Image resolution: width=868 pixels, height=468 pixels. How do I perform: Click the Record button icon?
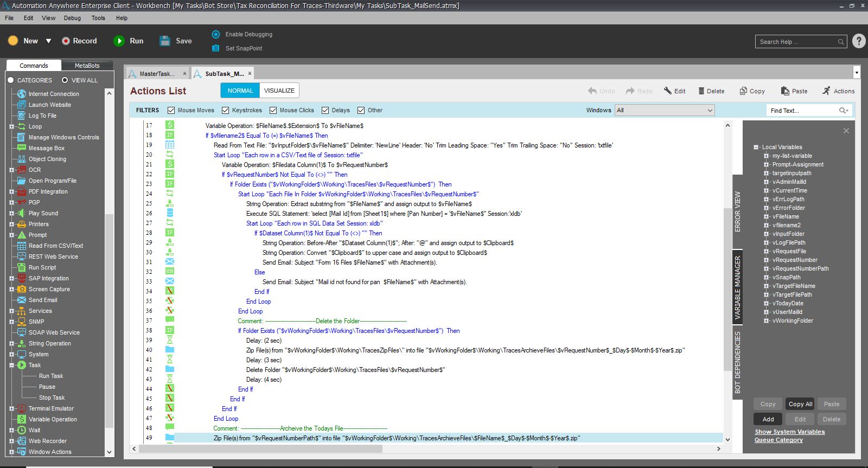[66, 41]
